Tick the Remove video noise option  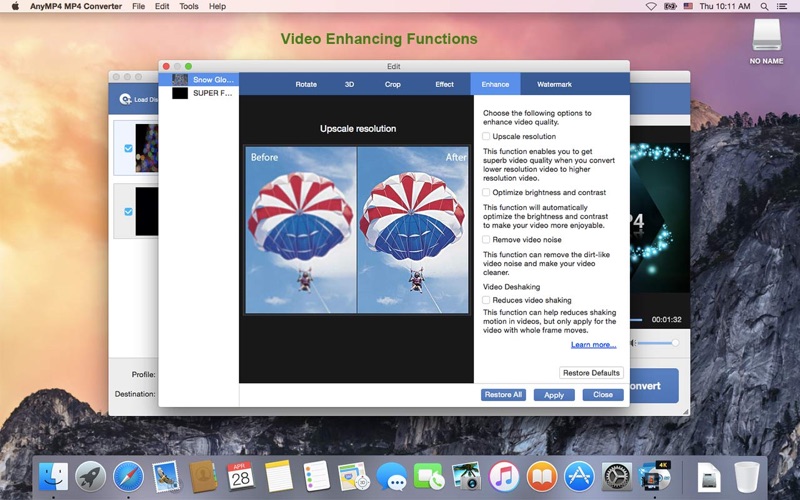(486, 239)
